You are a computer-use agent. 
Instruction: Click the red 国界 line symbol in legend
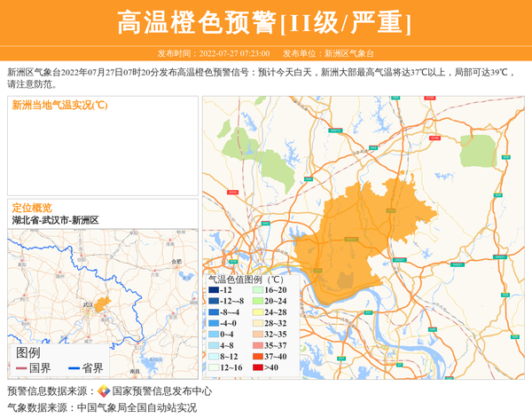tap(21, 368)
